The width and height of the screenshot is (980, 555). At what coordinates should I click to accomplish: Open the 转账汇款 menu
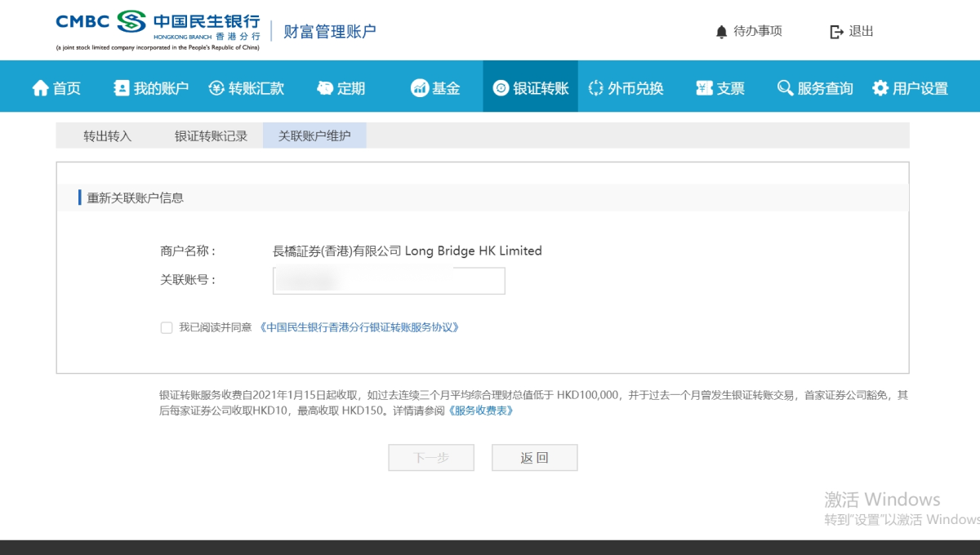point(247,88)
